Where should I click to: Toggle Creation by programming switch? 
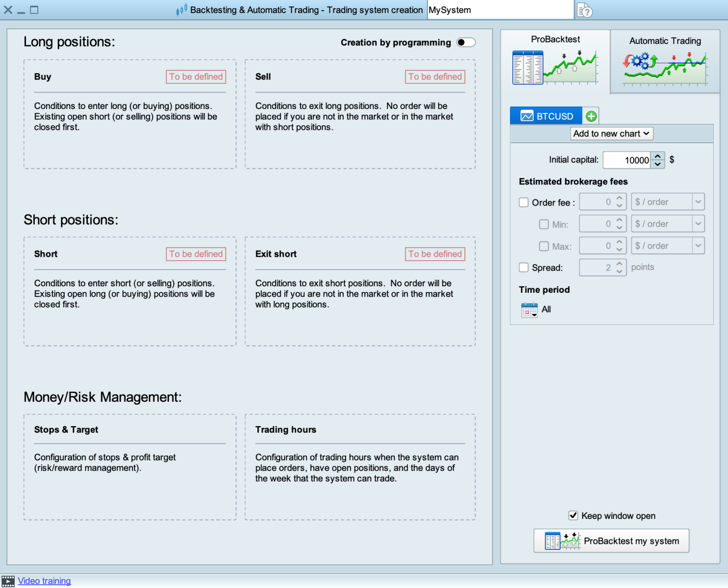[x=465, y=43]
